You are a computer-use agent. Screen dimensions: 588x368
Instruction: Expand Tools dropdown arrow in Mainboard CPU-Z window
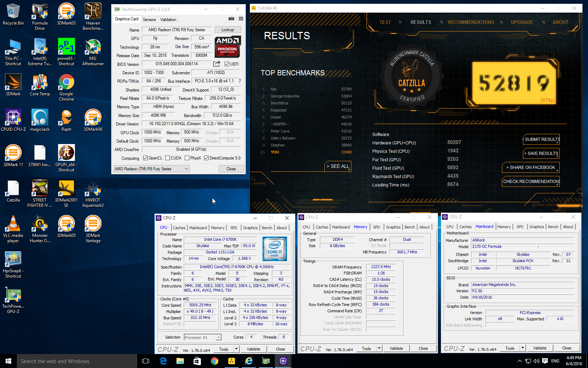click(523, 348)
